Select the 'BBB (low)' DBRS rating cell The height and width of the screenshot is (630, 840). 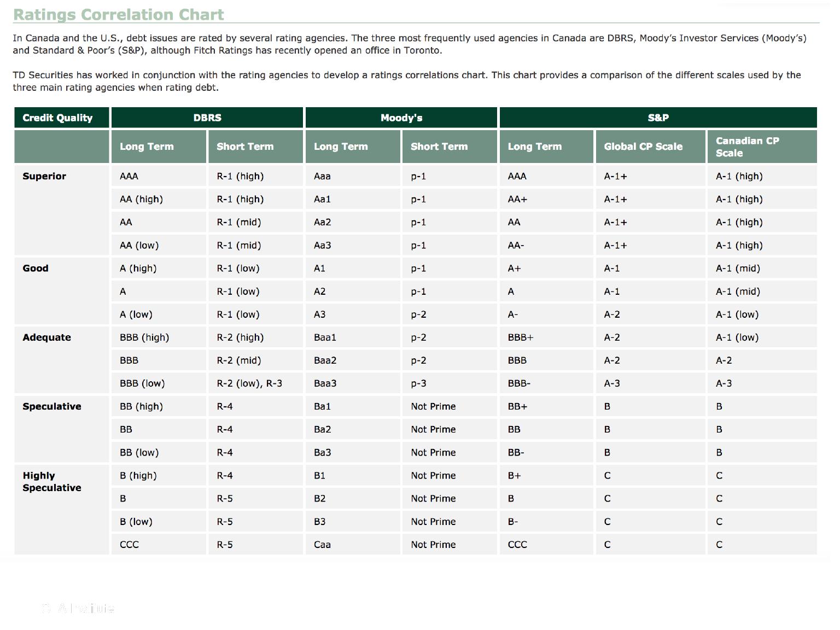tap(159, 383)
